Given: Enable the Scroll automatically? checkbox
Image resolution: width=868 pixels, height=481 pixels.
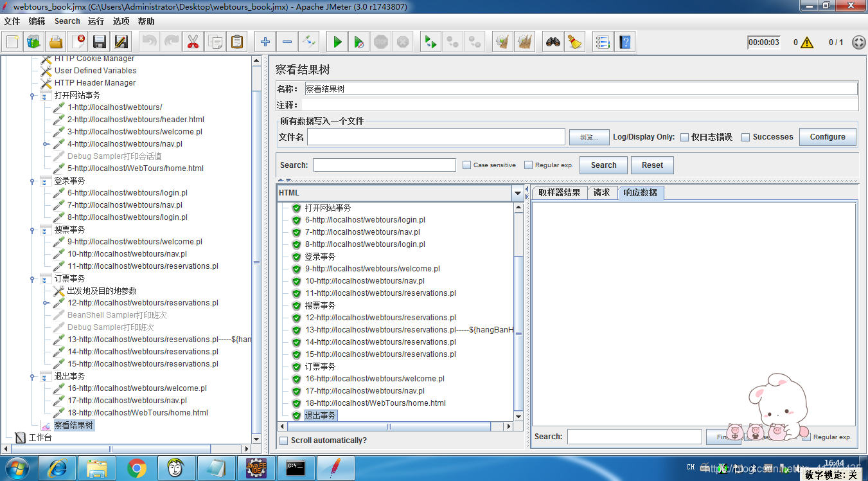Looking at the screenshot, I should pyautogui.click(x=284, y=440).
